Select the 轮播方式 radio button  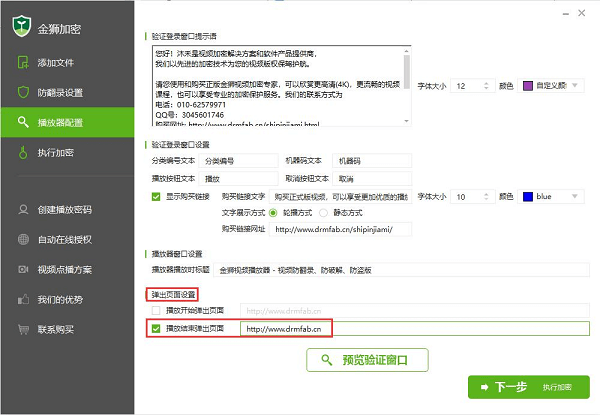(273, 213)
